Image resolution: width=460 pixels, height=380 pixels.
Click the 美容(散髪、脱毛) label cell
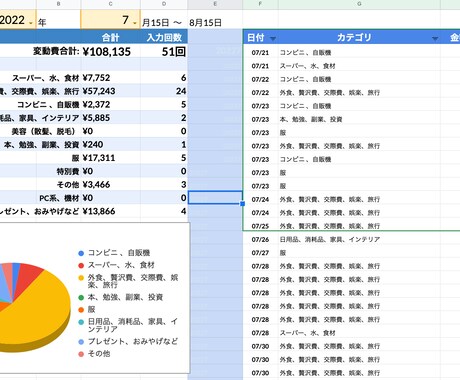45,131
